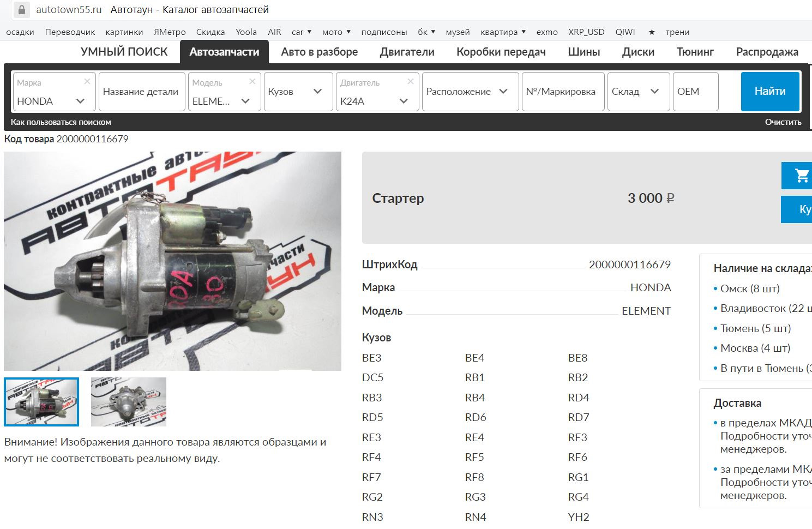Open the Диски tab
The height and width of the screenshot is (529, 812).
point(639,52)
